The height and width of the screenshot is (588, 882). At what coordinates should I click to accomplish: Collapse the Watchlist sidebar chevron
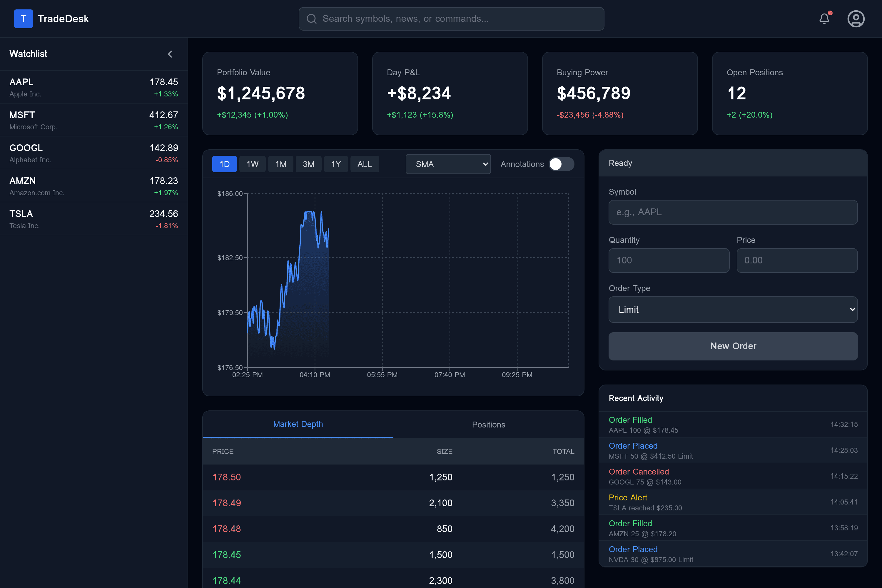(x=170, y=54)
